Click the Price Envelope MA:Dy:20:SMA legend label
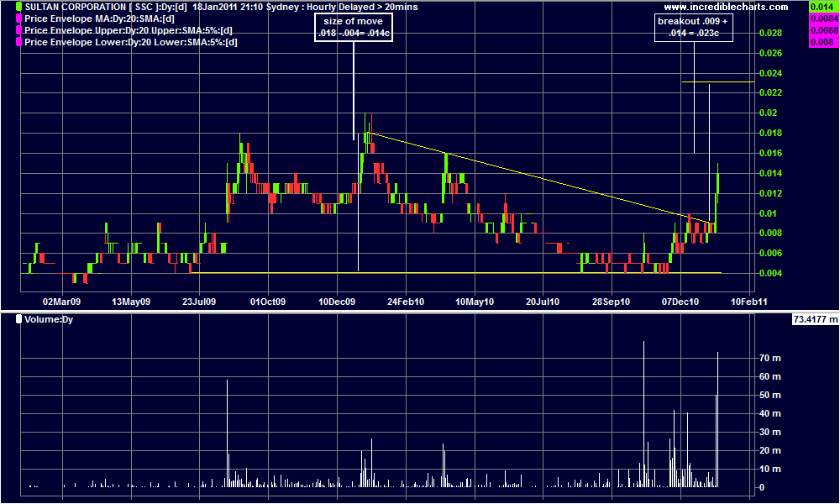Viewport: 840px width, 504px height. point(99,18)
